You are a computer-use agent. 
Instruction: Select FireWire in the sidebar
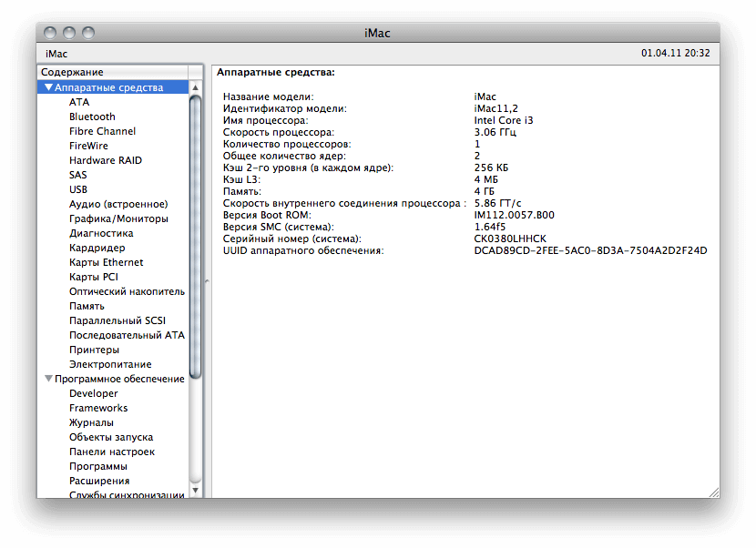coord(88,146)
